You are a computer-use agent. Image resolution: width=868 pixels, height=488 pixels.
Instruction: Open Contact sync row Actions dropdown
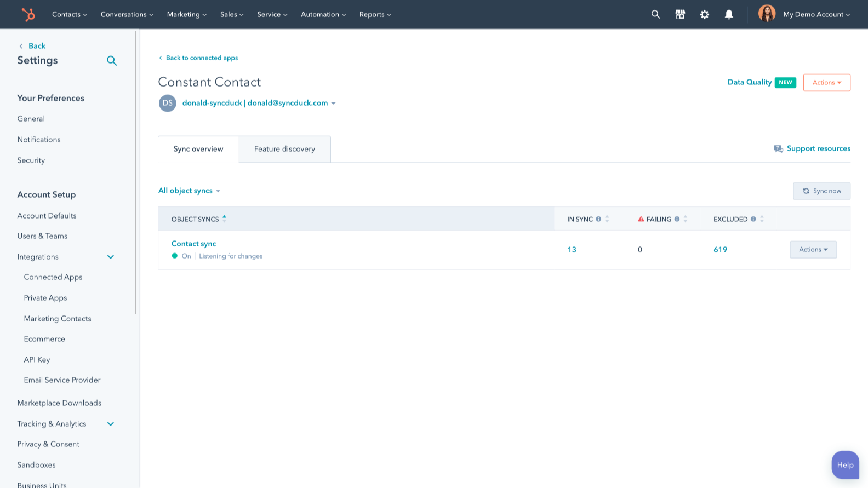[x=813, y=250]
